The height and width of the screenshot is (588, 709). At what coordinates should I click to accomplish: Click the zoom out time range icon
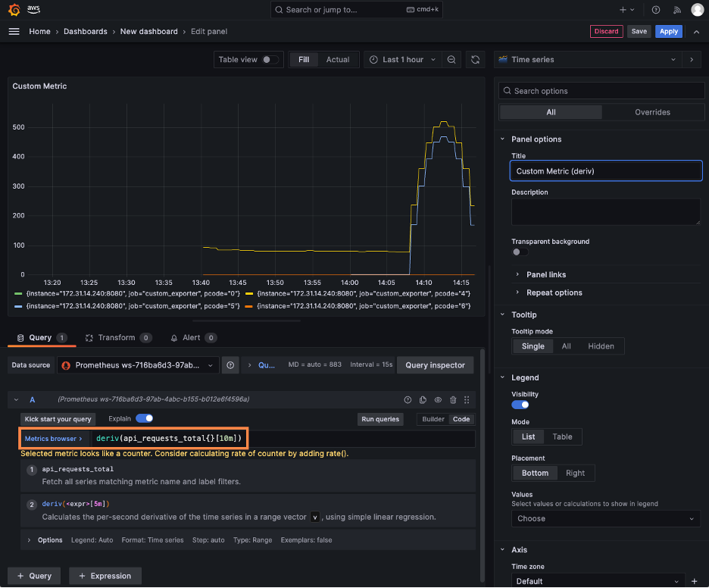point(451,60)
